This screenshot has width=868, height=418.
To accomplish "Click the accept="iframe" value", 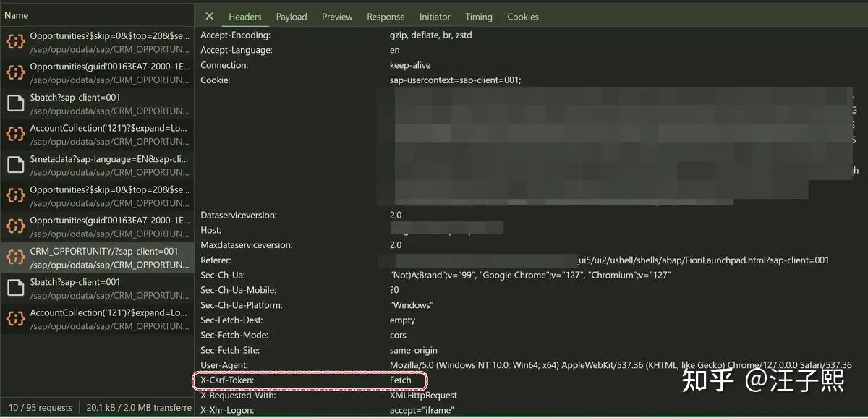I will click(421, 410).
